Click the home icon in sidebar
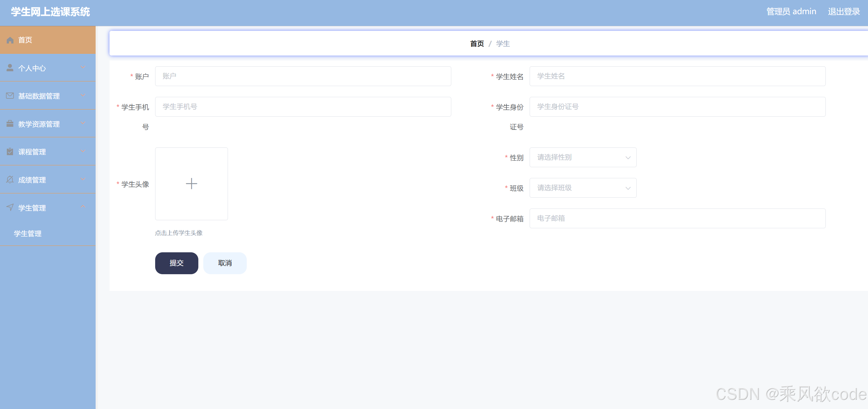The height and width of the screenshot is (409, 868). pos(10,40)
